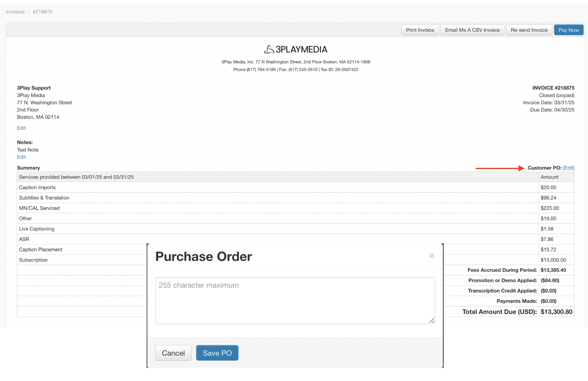The width and height of the screenshot is (588, 381).
Task: Click the Caption Placement row label
Action: (x=41, y=250)
